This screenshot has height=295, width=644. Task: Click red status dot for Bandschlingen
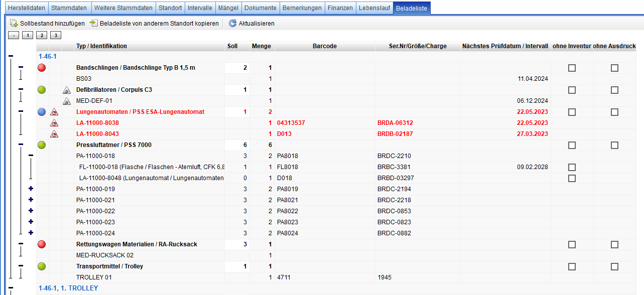42,68
